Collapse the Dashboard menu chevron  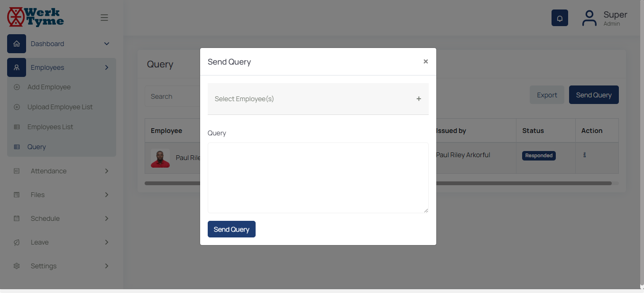tap(106, 44)
